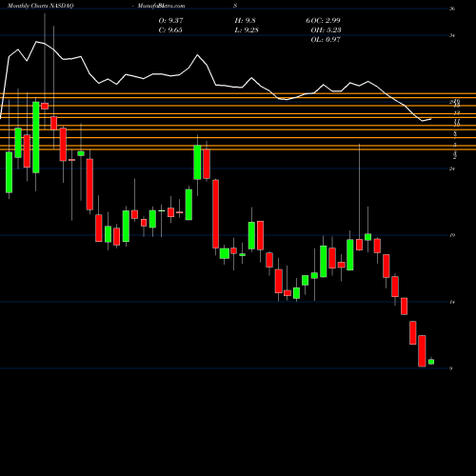The height and width of the screenshot is (476, 476).
Task: Click the 'OH: 5.23' reading
Action: pos(326,30)
